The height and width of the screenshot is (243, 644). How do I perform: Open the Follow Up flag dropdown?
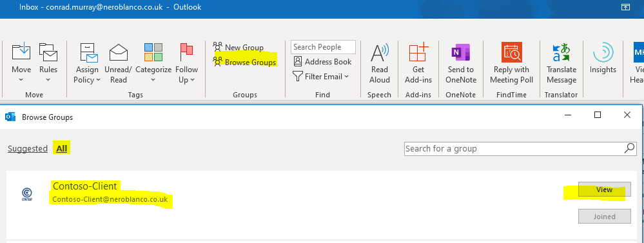pos(186,63)
